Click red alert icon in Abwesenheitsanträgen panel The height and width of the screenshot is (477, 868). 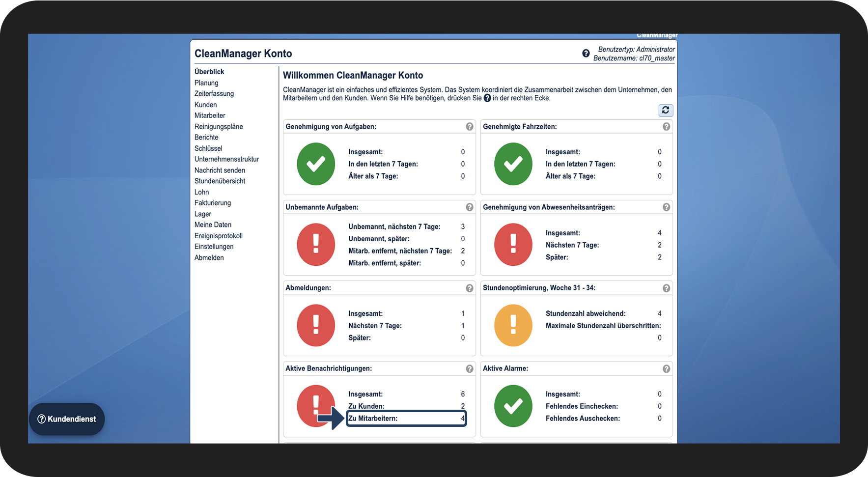(513, 245)
